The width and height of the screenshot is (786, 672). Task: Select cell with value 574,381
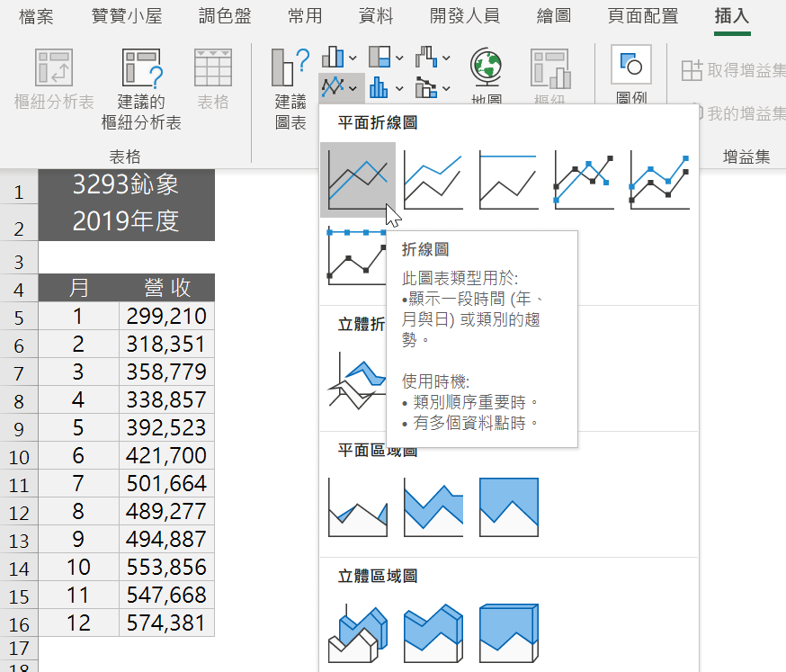(x=167, y=623)
